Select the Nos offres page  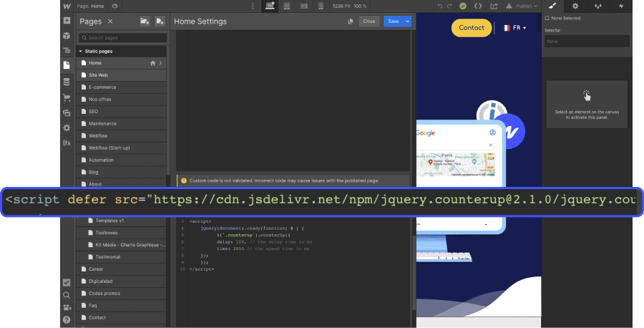[121, 99]
